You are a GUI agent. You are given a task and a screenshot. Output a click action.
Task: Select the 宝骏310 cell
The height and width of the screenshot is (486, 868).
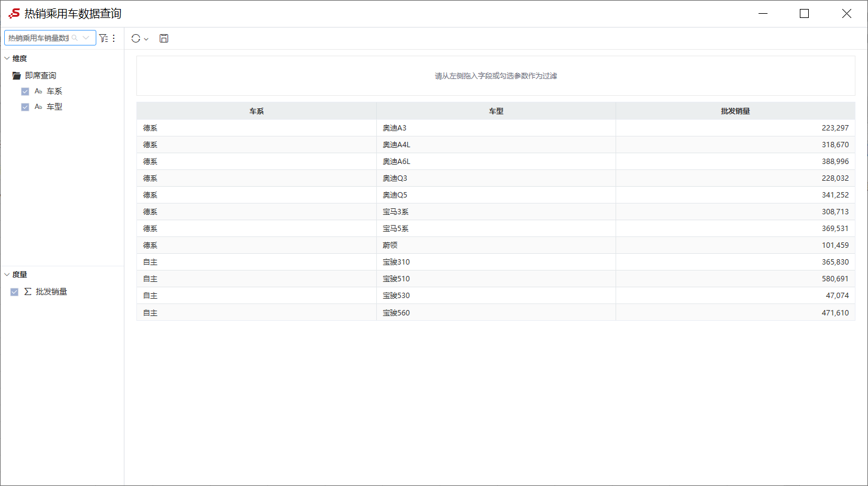coord(496,262)
